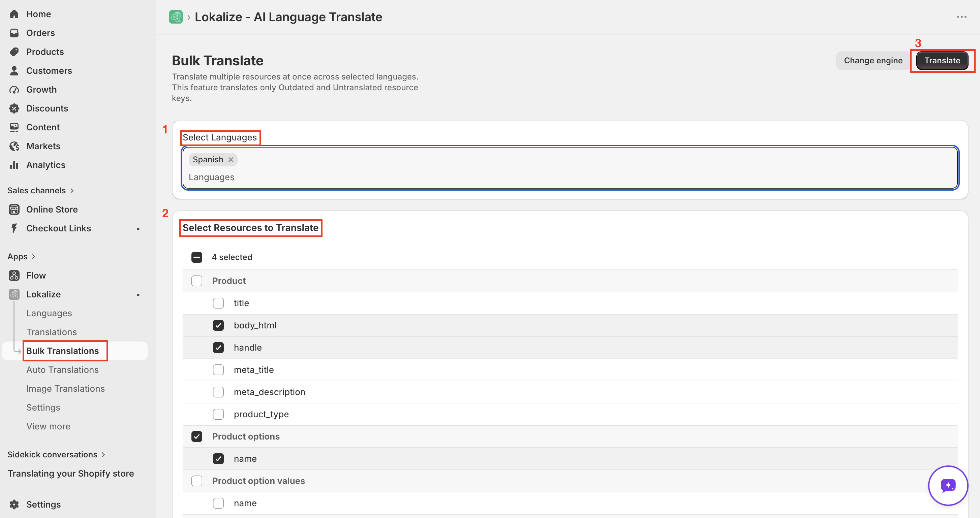
Task: Expand the Sales channels section chevron
Action: 72,191
